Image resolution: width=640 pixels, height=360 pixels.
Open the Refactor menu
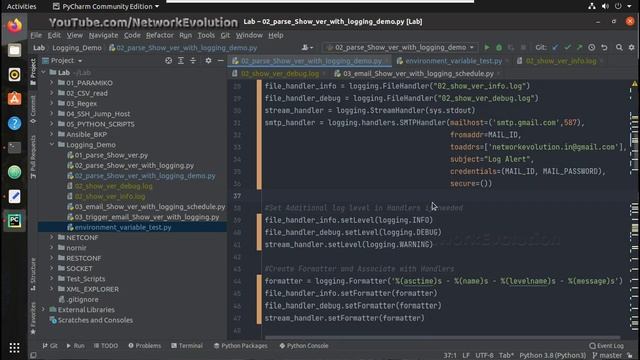click(160, 35)
